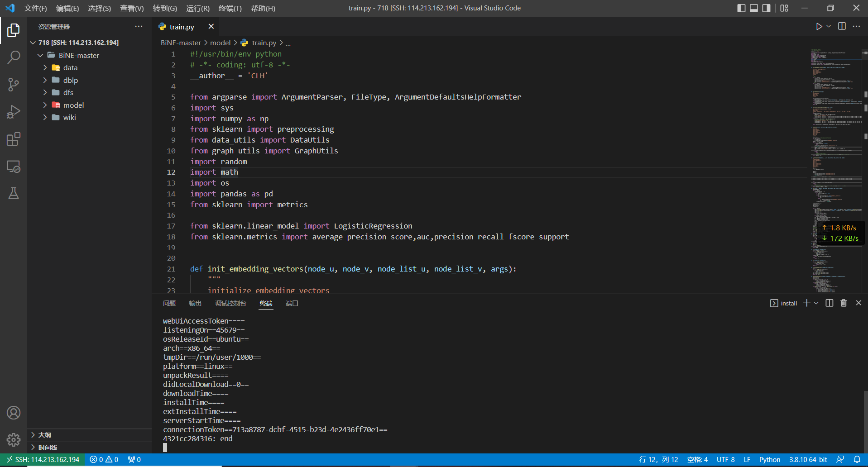Close the train.py editor tab
The image size is (868, 467).
tap(211, 27)
